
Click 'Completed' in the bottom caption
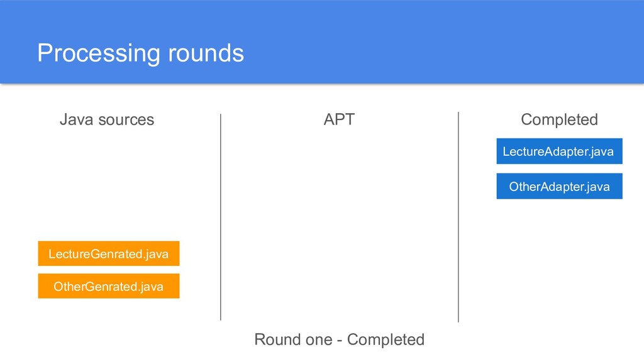pos(386,340)
